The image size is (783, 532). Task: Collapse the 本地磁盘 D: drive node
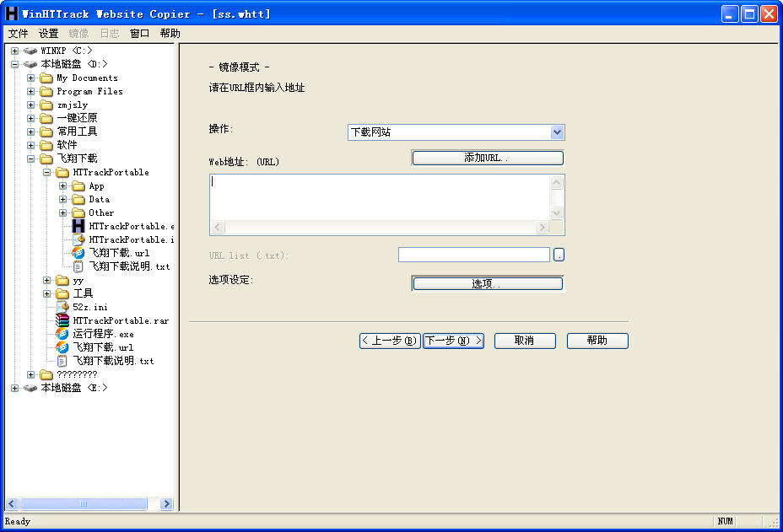(x=15, y=64)
